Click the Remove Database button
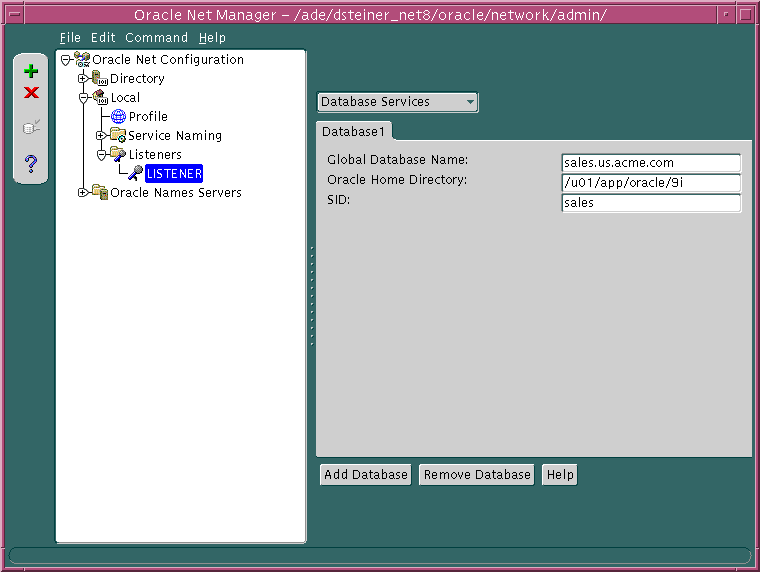The height and width of the screenshot is (572, 760). tap(477, 475)
